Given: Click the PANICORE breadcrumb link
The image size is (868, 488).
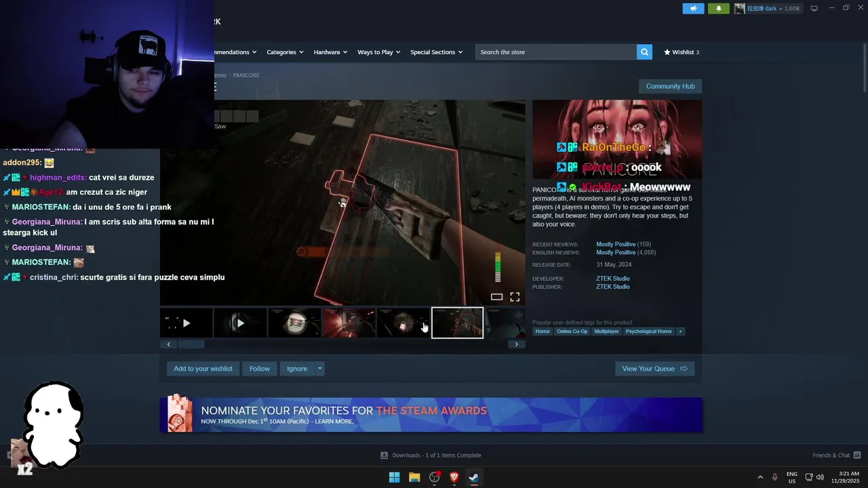Looking at the screenshot, I should click(x=246, y=75).
